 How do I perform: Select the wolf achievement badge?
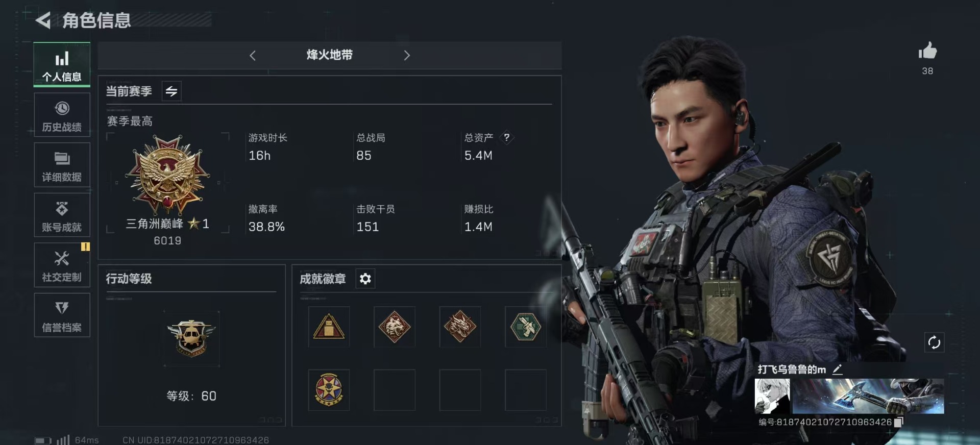click(x=395, y=327)
